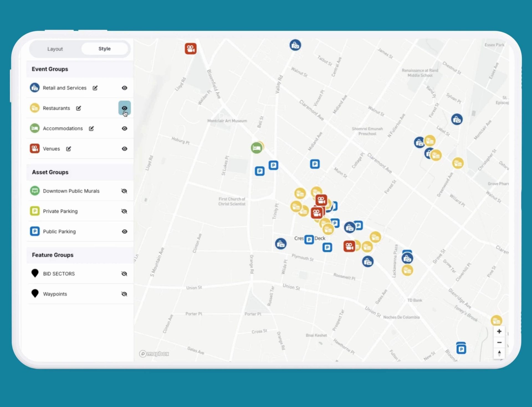
Task: Edit the Restaurants group
Action: [79, 108]
